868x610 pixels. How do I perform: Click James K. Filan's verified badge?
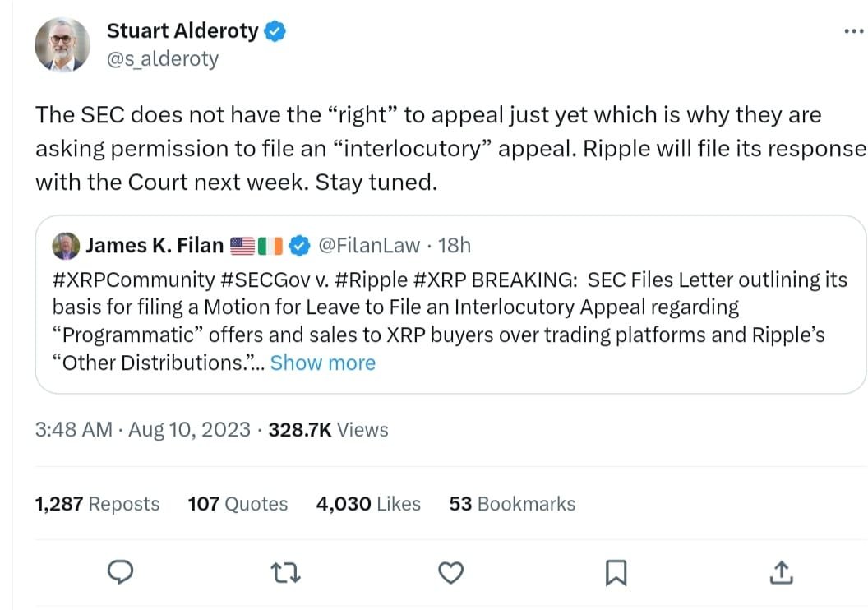point(301,245)
